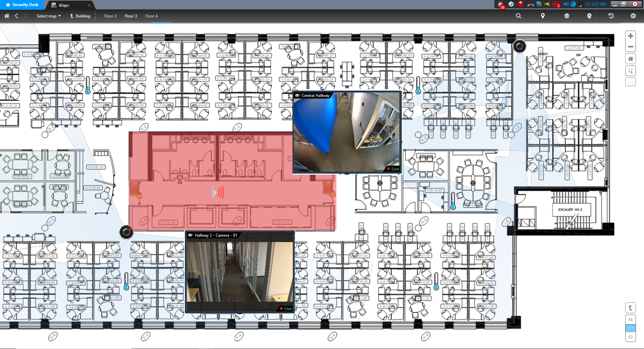
Task: Click Live indicator on Central Hallway feed
Action: (393, 169)
